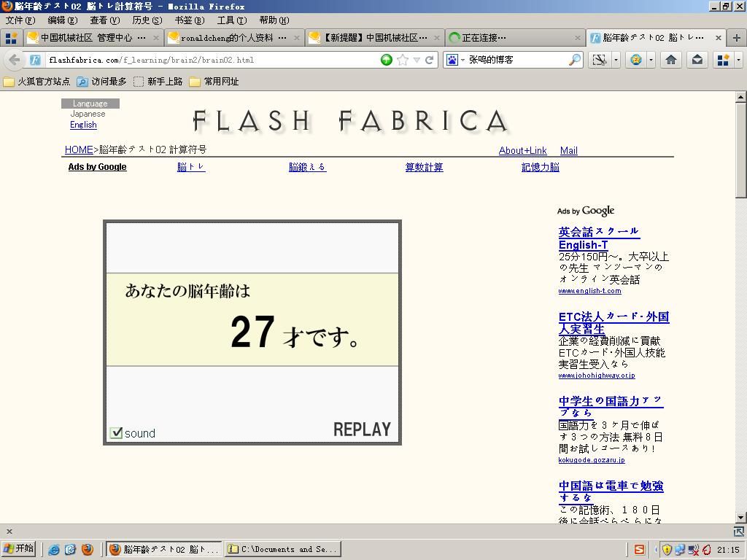Click the Baidu paw search engine icon
The height and width of the screenshot is (560, 747).
pos(452,60)
